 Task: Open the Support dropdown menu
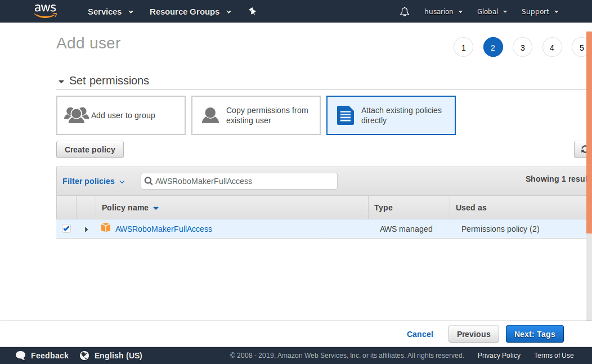[x=540, y=12]
